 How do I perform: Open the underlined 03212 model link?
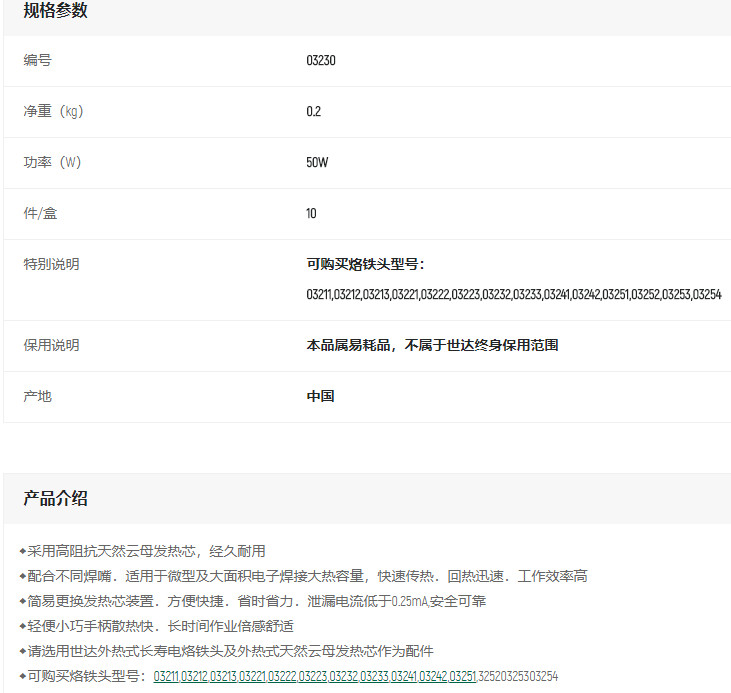click(195, 677)
